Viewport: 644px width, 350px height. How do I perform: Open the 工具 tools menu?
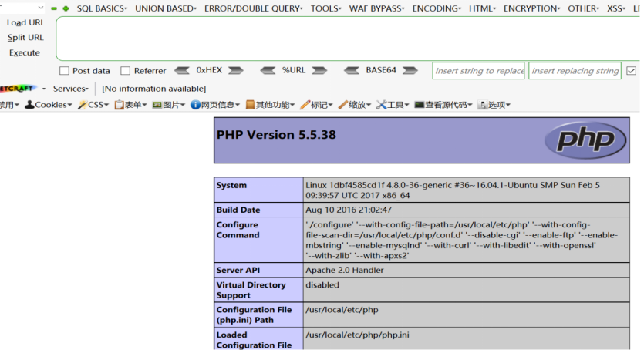[x=393, y=105]
